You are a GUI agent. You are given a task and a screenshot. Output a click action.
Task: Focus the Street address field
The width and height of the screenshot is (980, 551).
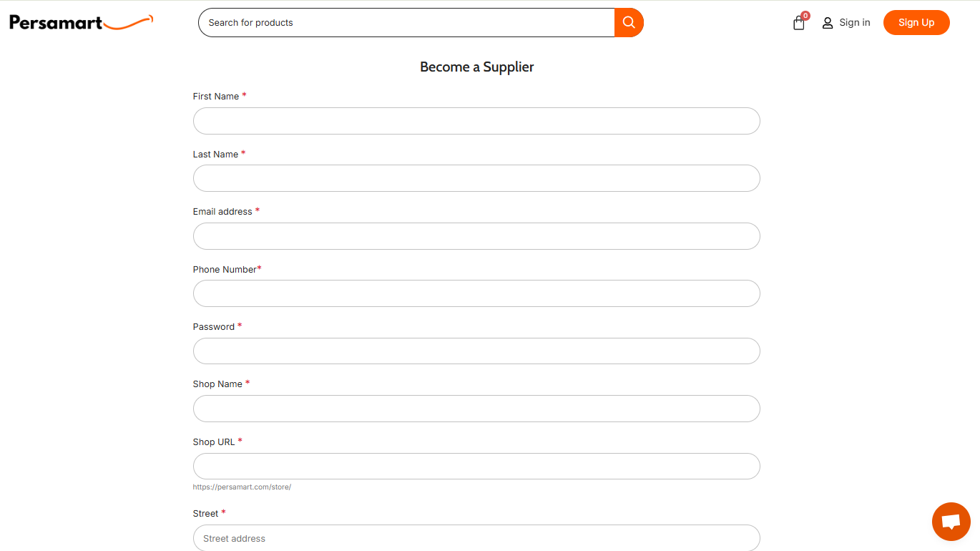(x=476, y=538)
